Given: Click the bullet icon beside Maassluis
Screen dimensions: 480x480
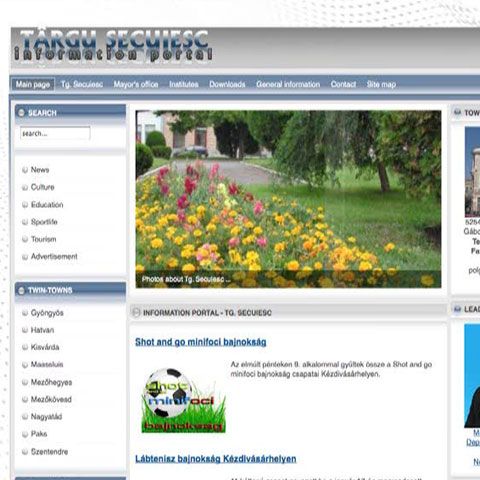Looking at the screenshot, I should coord(25,365).
